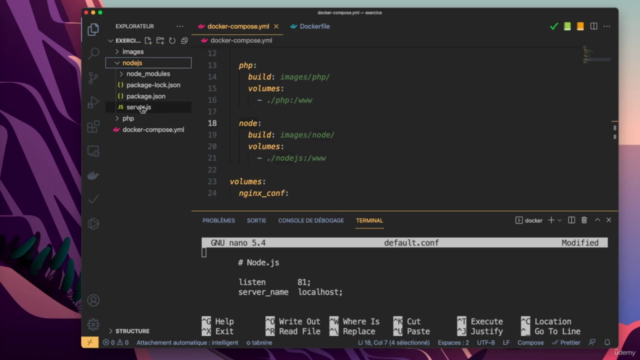Change line ending via LF indicator
The height and width of the screenshot is (360, 640).
pos(506,342)
